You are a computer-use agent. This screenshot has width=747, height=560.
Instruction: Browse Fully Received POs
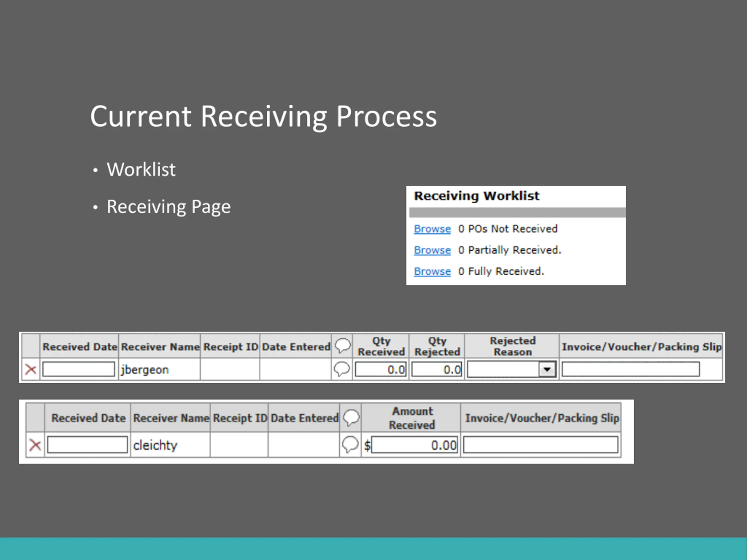click(432, 271)
